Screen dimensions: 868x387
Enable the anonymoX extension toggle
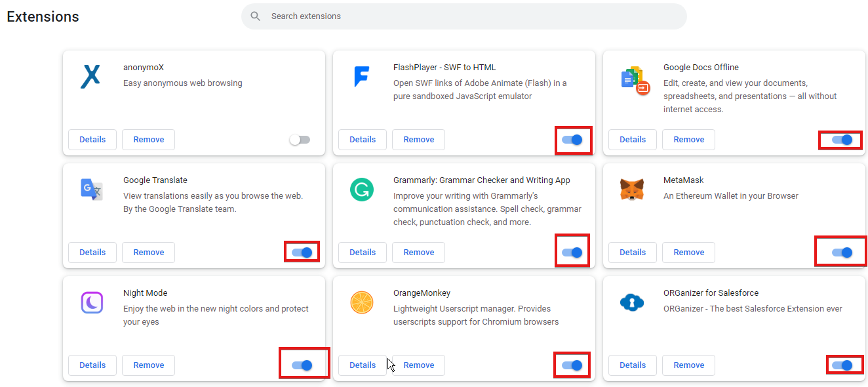point(300,140)
